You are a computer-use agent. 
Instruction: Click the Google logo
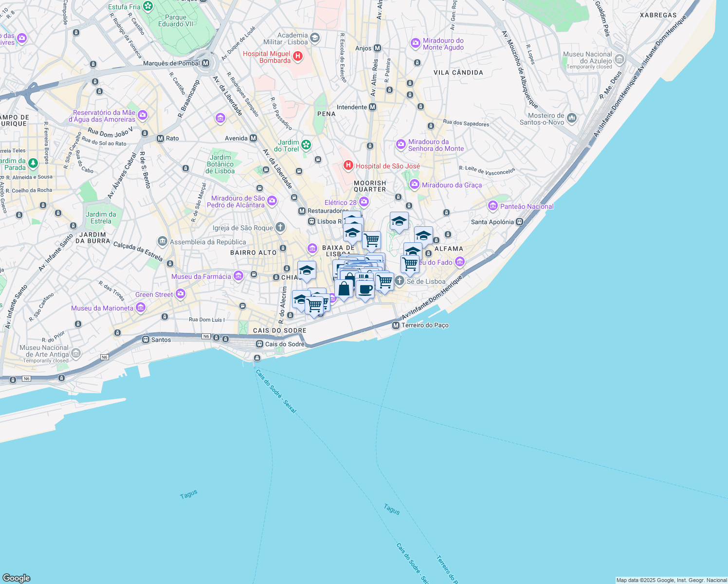coord(16,578)
